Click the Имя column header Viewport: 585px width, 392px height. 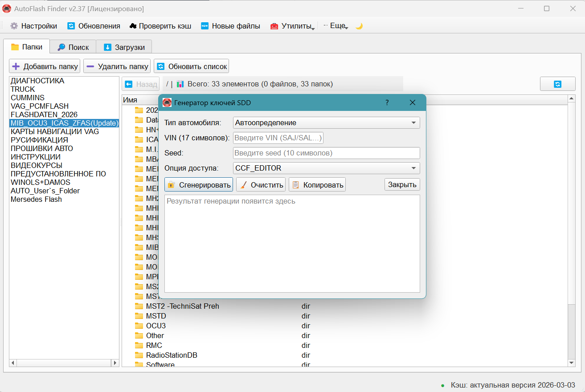pyautogui.click(x=130, y=100)
